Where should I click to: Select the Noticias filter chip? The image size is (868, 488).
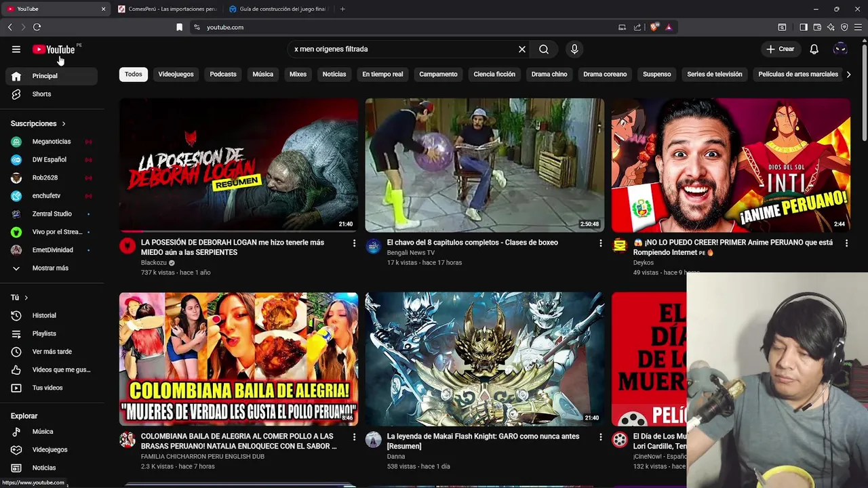point(334,74)
